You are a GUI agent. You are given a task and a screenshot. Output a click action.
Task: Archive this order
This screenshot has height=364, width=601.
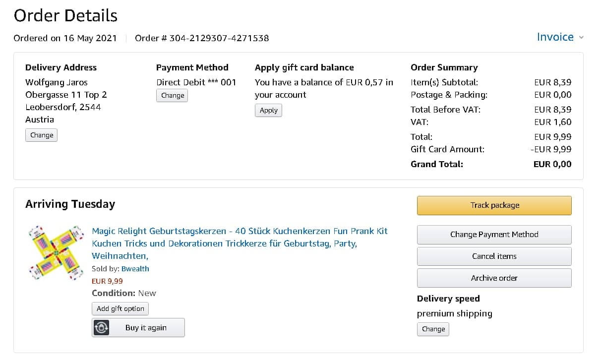[x=494, y=278]
